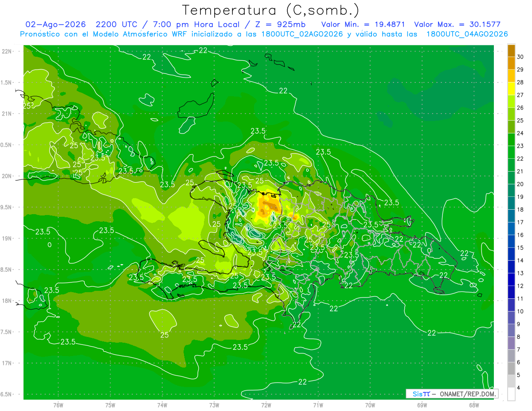
Task: Click the "Valor Max. = 30.1577" readout
Action: click(457, 24)
